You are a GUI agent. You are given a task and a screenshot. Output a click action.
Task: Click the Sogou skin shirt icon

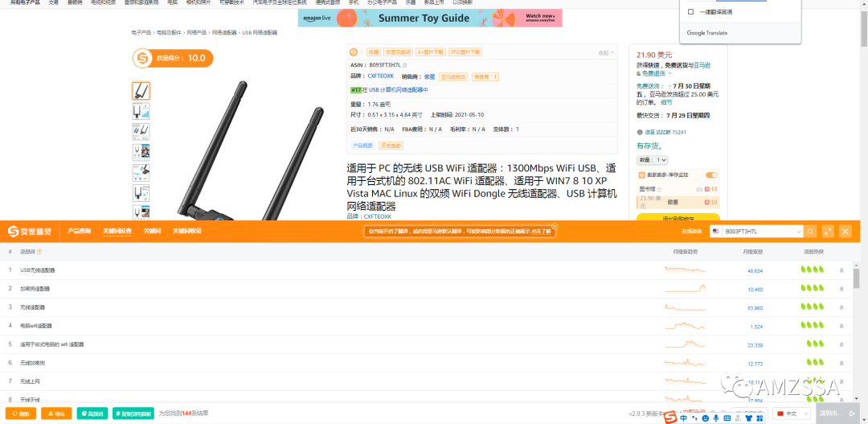click(x=750, y=418)
